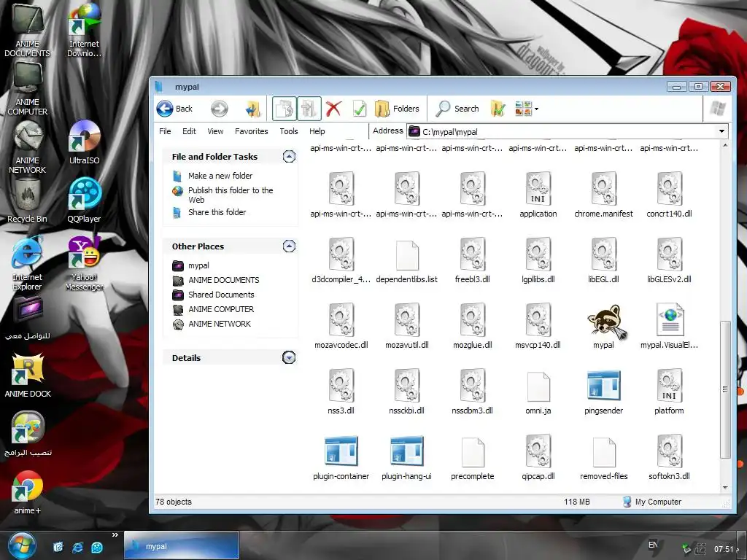Click Publish this folder to the Web
The image size is (747, 560).
(x=231, y=195)
